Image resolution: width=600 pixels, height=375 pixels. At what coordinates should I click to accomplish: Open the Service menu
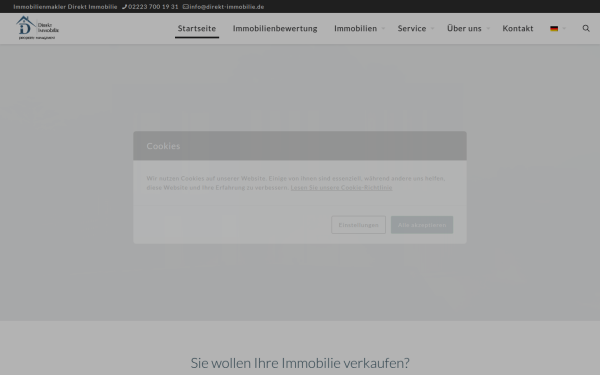412,28
